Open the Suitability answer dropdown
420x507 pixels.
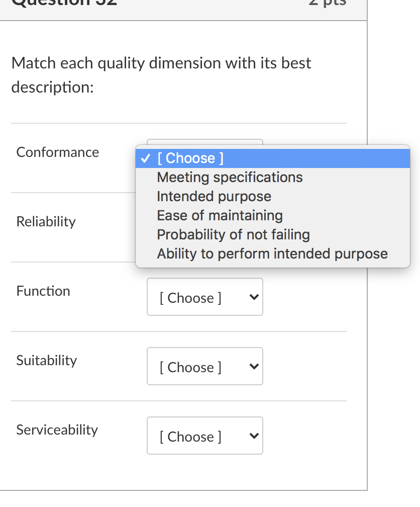pyautogui.click(x=205, y=366)
